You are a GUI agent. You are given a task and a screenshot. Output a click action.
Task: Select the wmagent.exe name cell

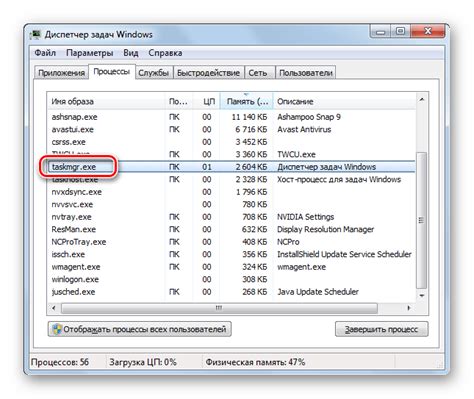pyautogui.click(x=76, y=267)
